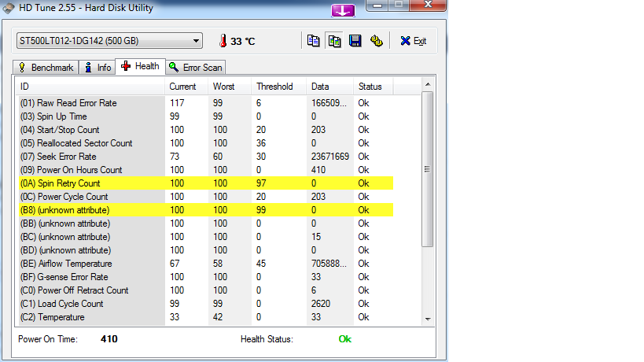Click the HD Tune app icon in title bar
Image resolution: width=644 pixels, height=362 pixels.
coord(8,8)
